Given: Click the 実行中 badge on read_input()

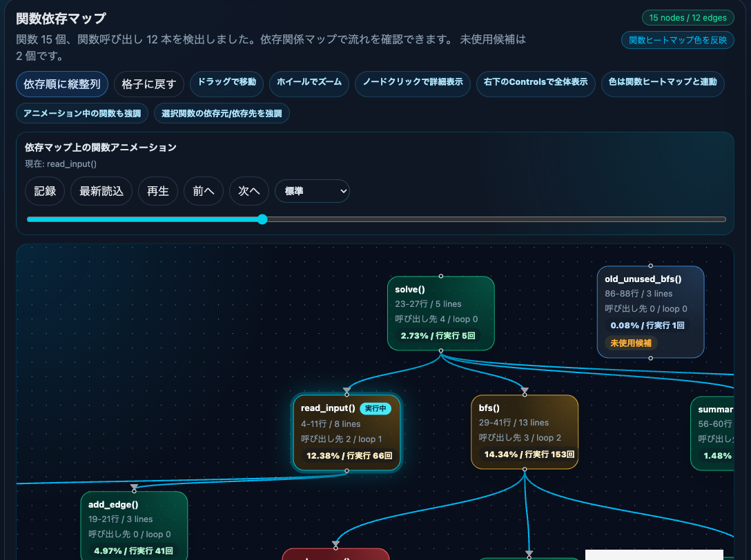Looking at the screenshot, I should coord(375,408).
